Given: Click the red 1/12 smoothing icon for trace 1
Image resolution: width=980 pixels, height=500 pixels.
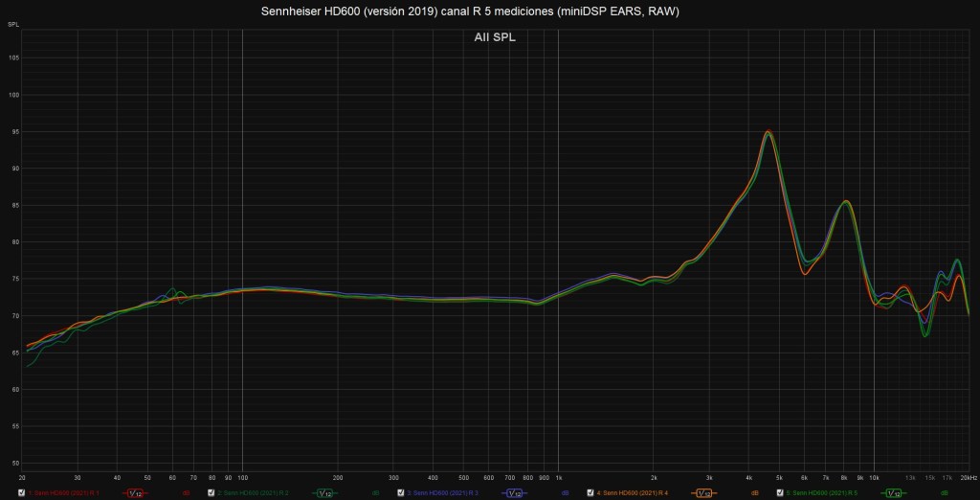Looking at the screenshot, I should pos(135,493).
